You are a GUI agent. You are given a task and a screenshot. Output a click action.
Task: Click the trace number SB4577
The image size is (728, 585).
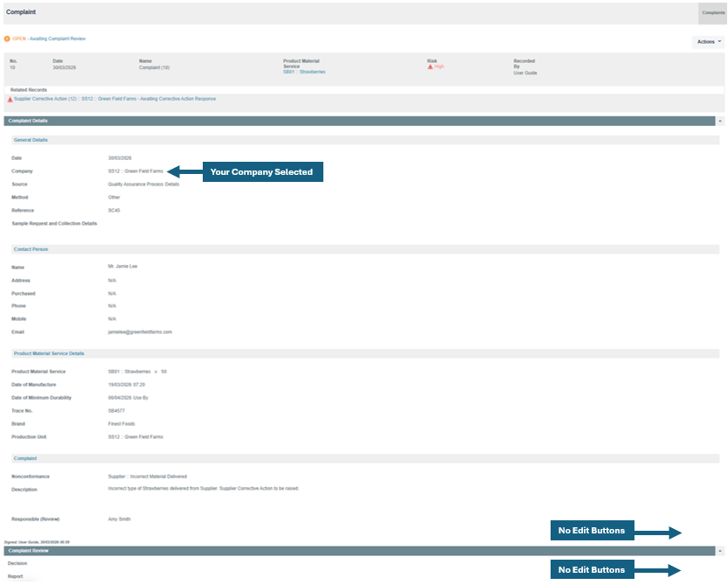[x=116, y=411]
